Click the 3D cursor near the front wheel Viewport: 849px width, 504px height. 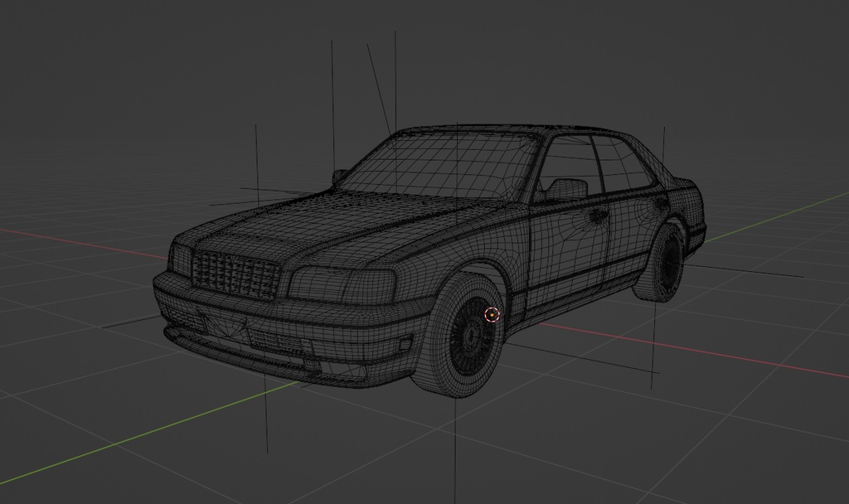[492, 314]
